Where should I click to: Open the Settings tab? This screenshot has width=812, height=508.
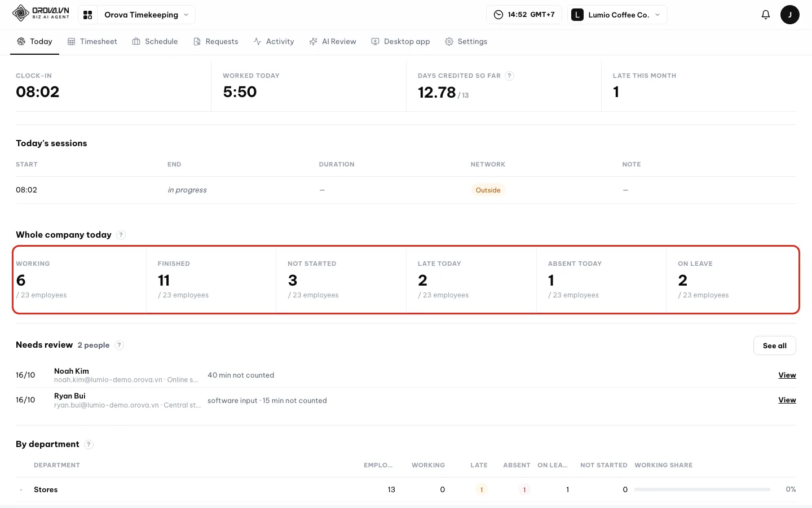(x=466, y=42)
